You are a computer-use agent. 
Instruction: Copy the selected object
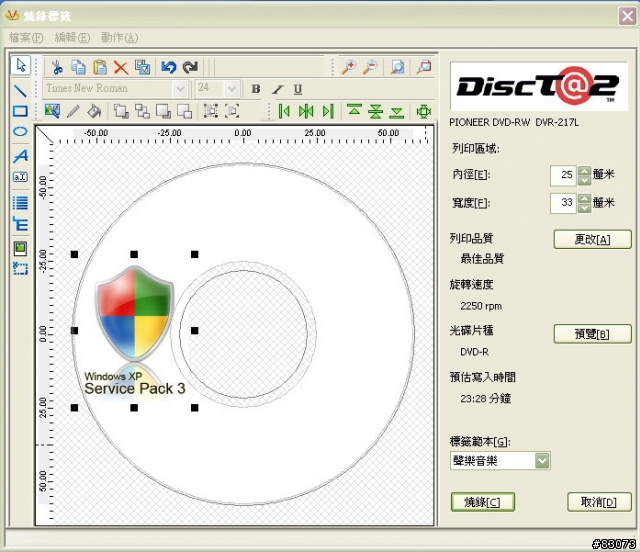(78, 67)
